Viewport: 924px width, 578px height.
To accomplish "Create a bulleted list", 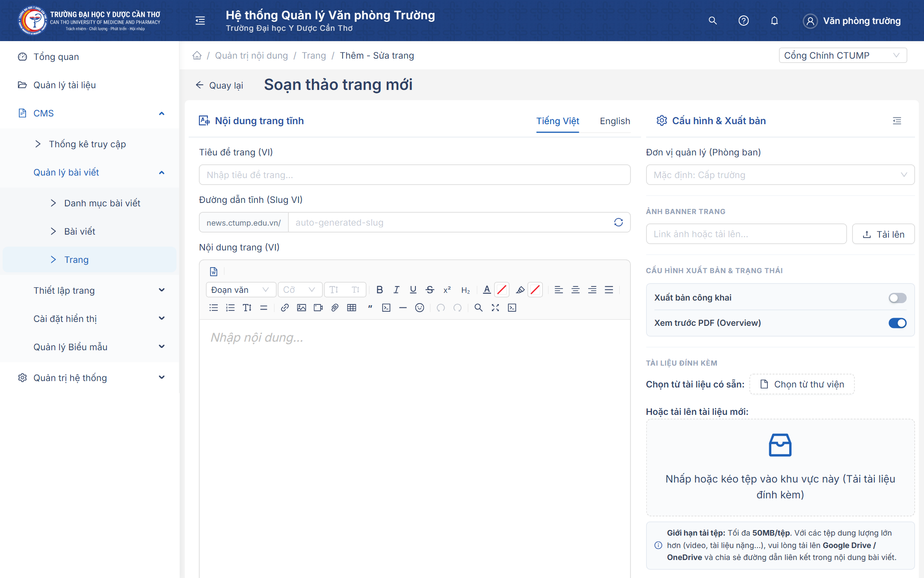I will [x=213, y=307].
